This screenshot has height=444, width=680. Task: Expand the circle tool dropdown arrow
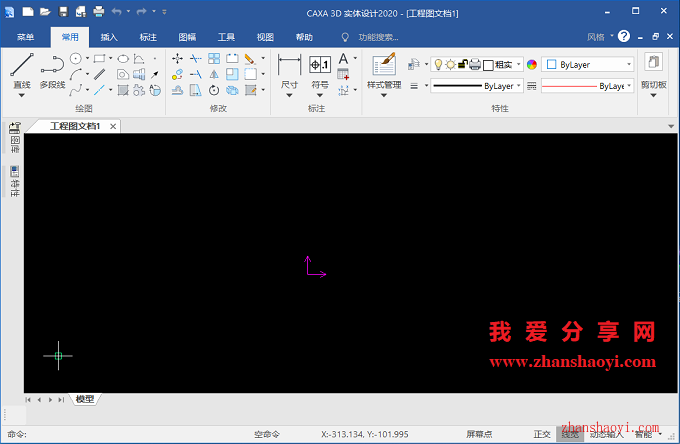tap(88, 58)
